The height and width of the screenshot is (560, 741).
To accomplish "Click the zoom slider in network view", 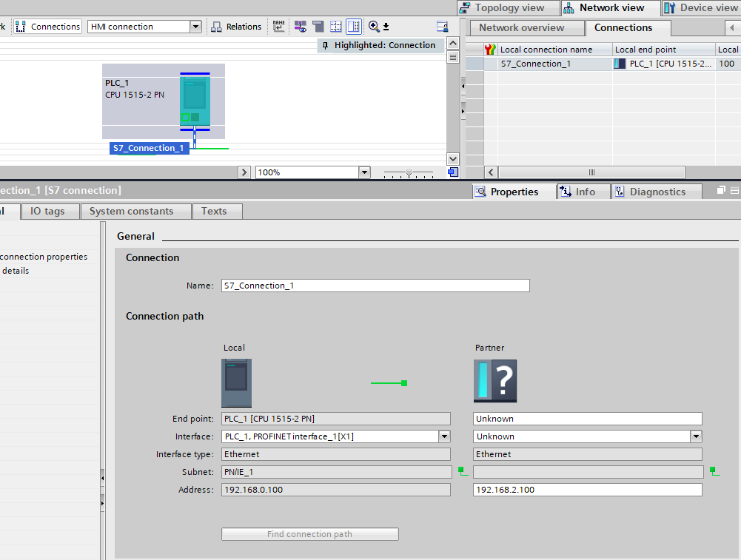I will [409, 172].
